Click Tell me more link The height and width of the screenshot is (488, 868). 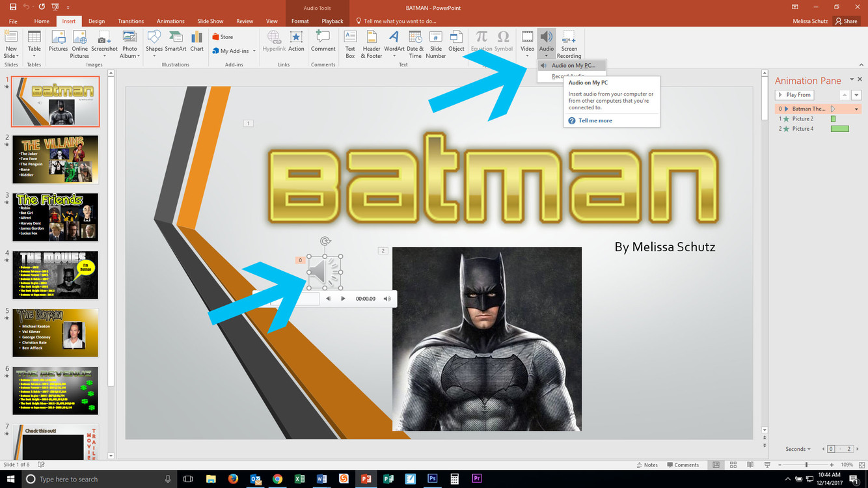pos(595,120)
